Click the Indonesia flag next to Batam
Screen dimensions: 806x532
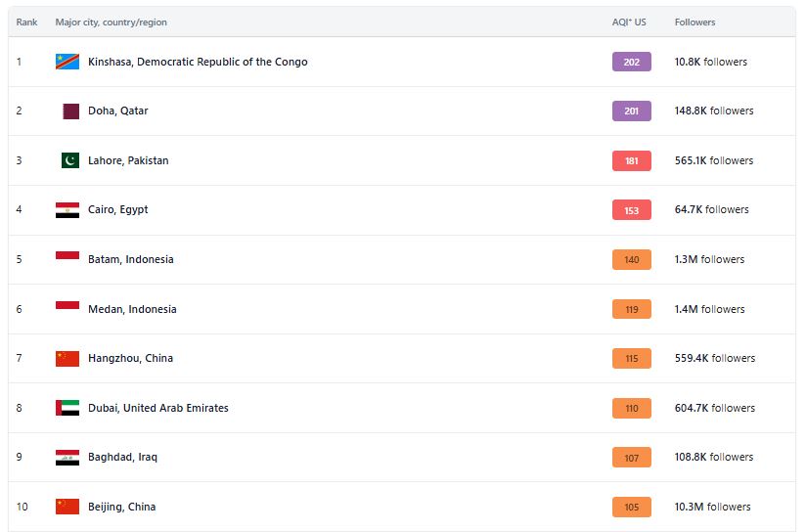67,257
